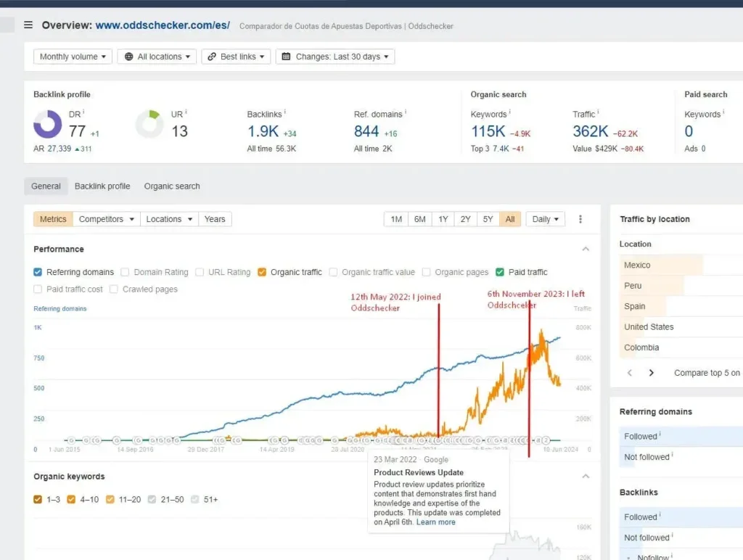The width and height of the screenshot is (743, 560).
Task: Collapse the Organic keywords section
Action: pyautogui.click(x=586, y=476)
